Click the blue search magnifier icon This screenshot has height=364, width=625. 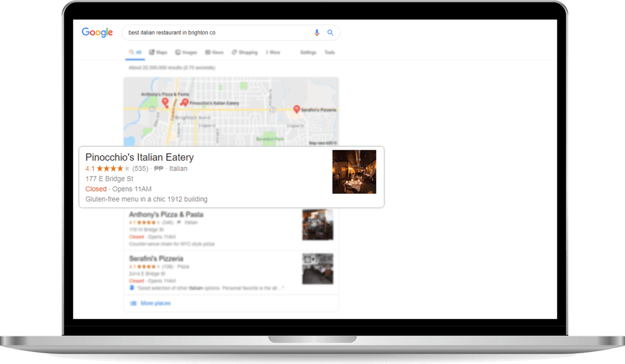pos(331,33)
